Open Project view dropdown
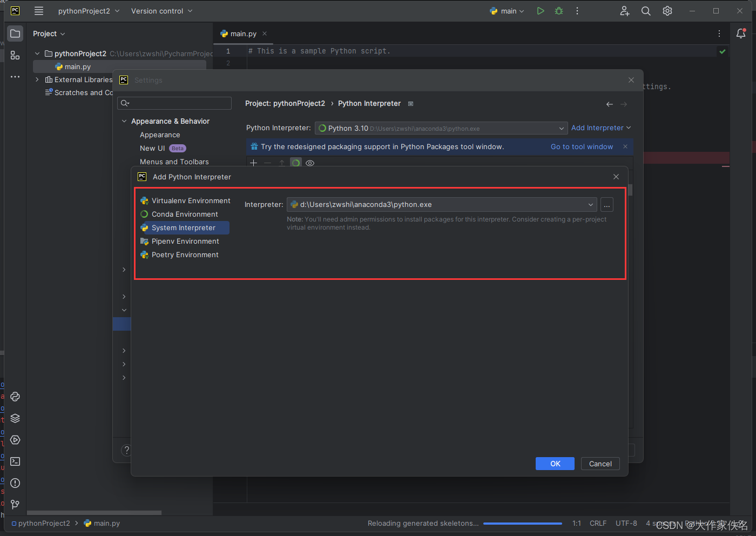756x536 pixels. pyautogui.click(x=49, y=33)
